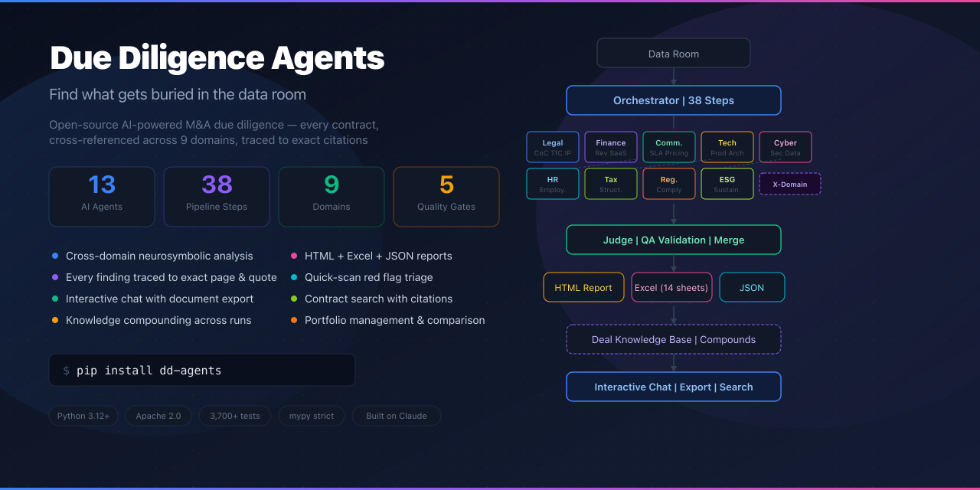Click 'Portfolio management & comparison' text

(395, 320)
